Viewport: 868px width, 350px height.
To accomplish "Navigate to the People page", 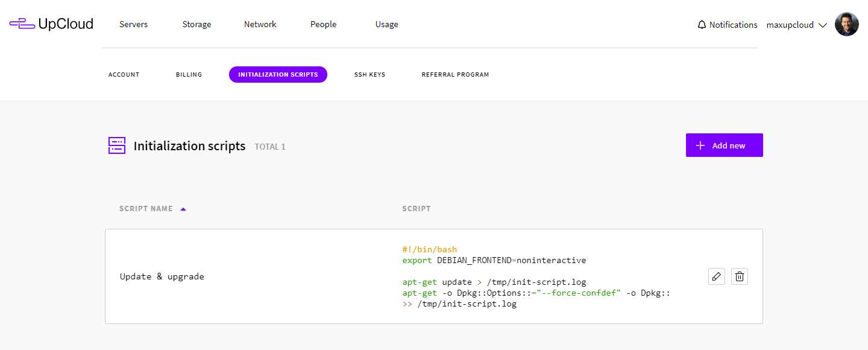I will coord(323,24).
